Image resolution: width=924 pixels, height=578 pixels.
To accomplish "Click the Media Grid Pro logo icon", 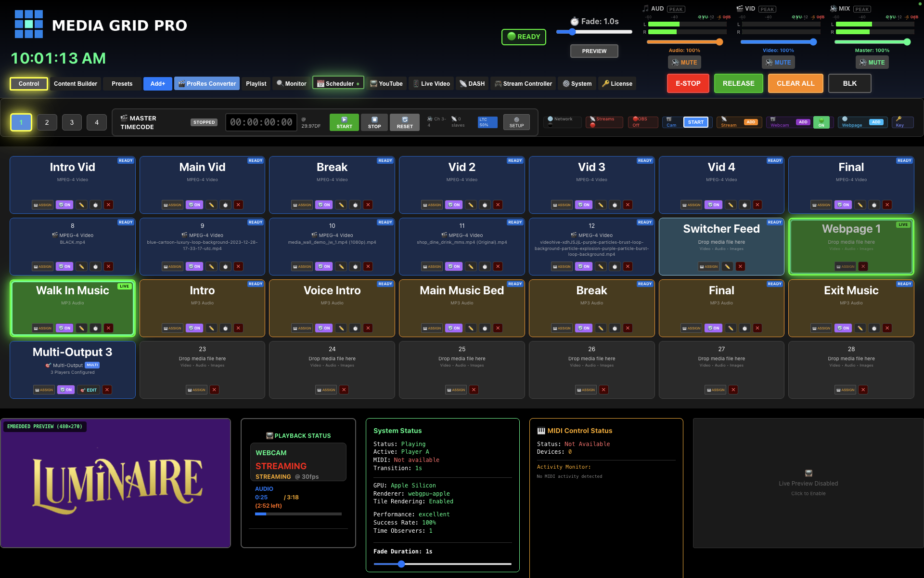I will click(29, 24).
